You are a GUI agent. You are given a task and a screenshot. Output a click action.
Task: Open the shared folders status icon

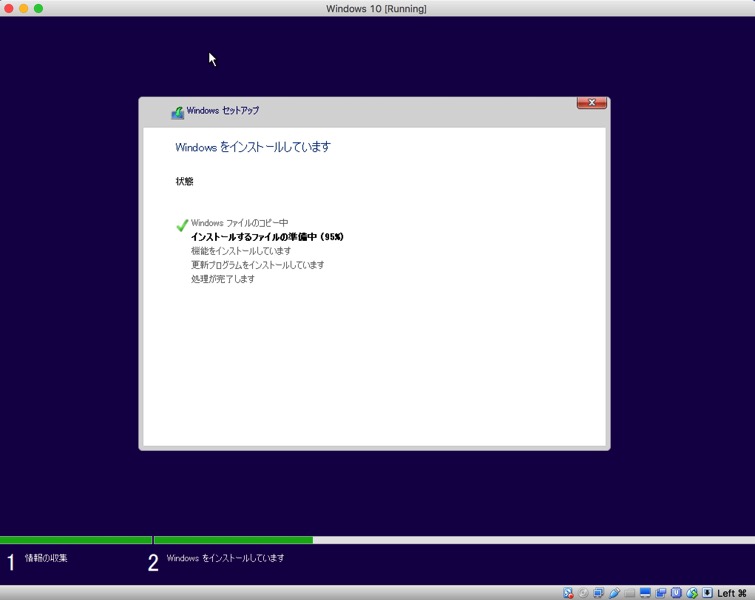pyautogui.click(x=630, y=593)
